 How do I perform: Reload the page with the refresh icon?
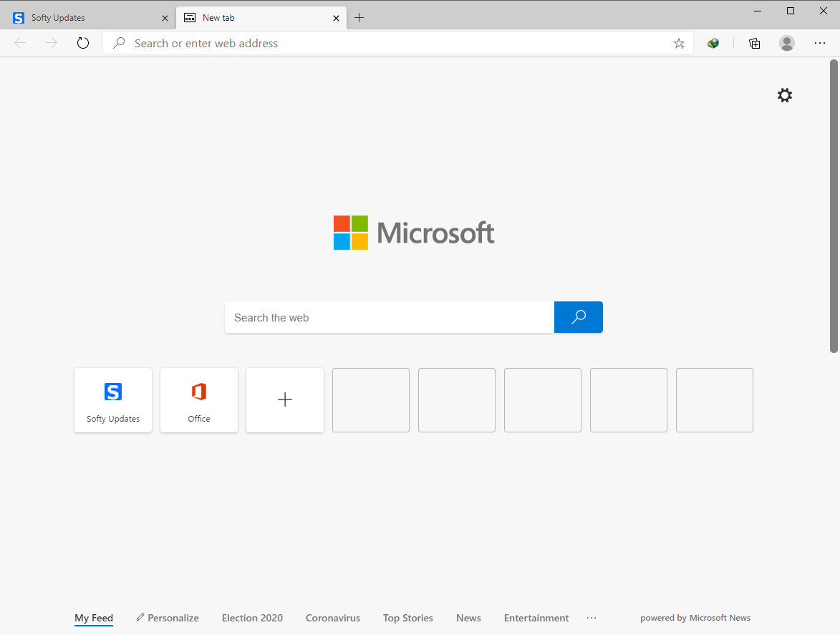[82, 43]
